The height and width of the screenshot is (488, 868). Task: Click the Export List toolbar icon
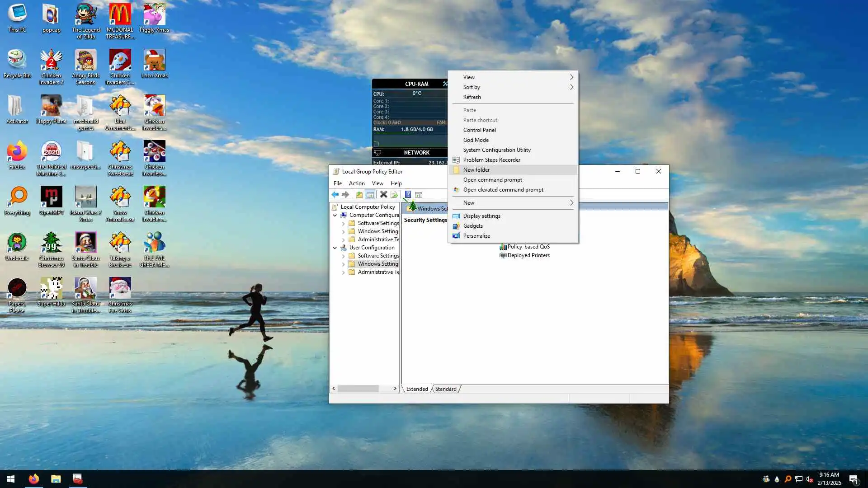pos(394,195)
